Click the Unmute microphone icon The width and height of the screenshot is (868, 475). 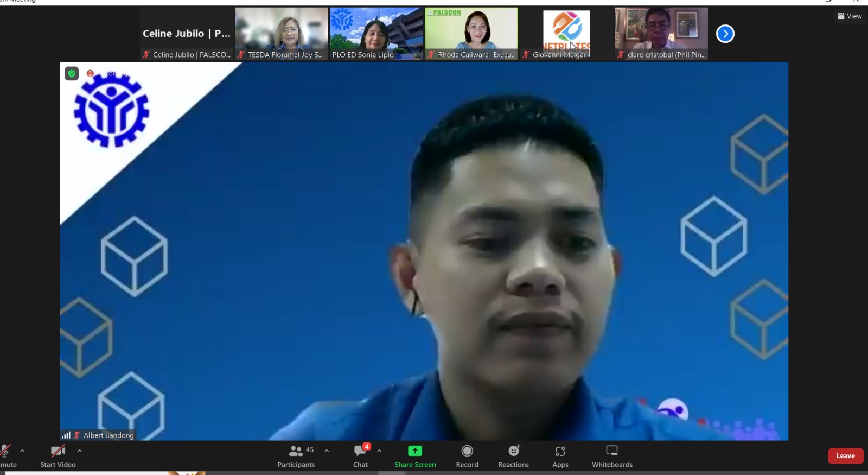click(5, 451)
